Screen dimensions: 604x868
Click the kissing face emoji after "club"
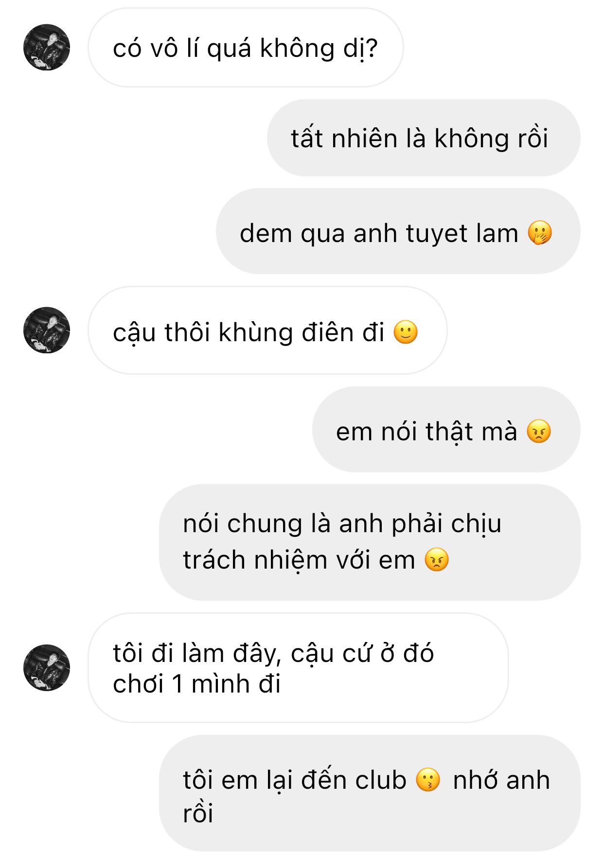[x=428, y=780]
